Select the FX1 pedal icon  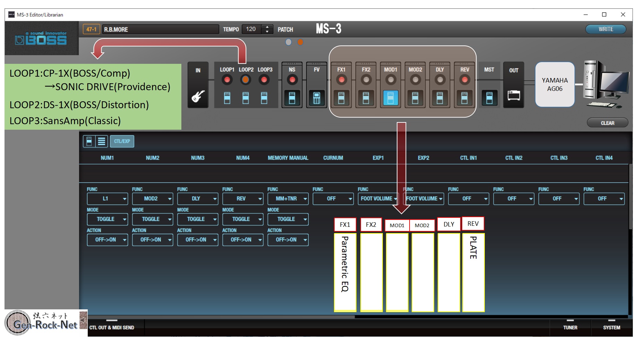pyautogui.click(x=341, y=98)
